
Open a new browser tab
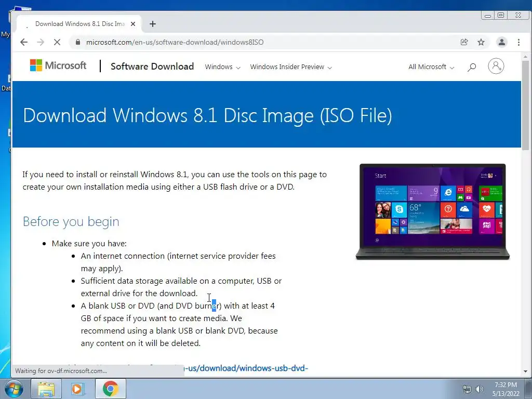click(153, 24)
